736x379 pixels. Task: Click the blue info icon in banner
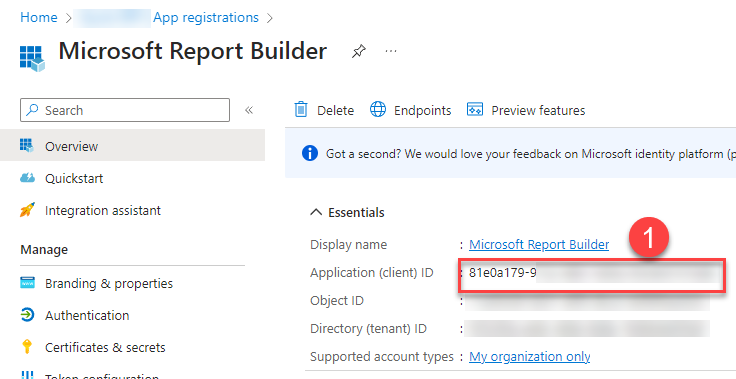[310, 153]
